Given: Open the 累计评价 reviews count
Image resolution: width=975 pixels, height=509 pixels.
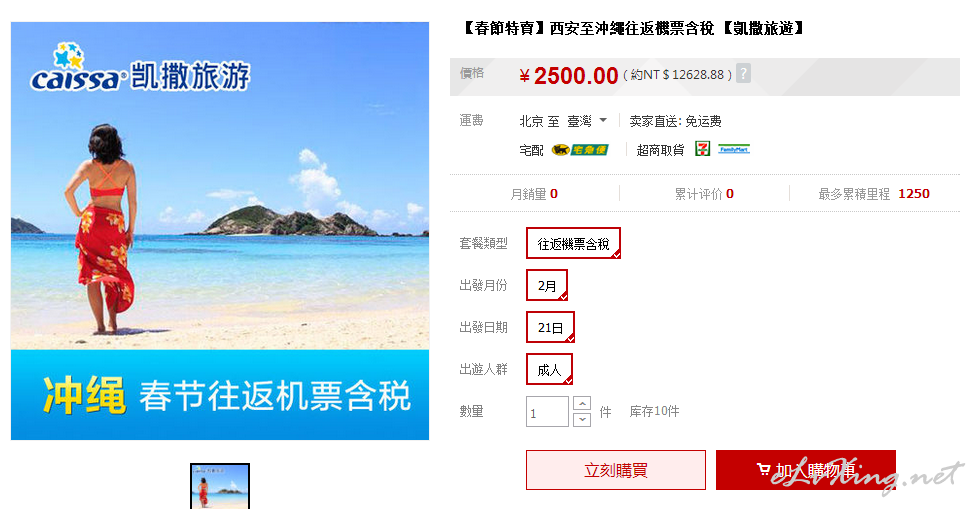Looking at the screenshot, I should [704, 194].
